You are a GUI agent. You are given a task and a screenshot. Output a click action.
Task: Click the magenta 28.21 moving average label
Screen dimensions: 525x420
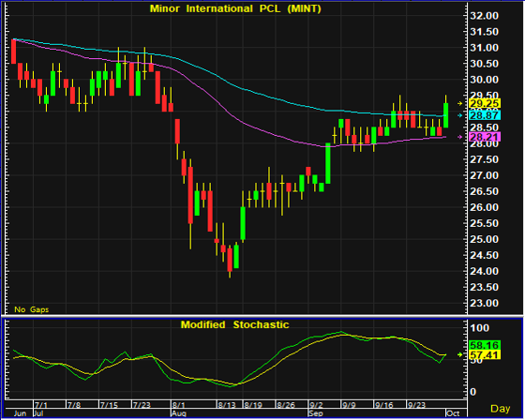pos(485,137)
